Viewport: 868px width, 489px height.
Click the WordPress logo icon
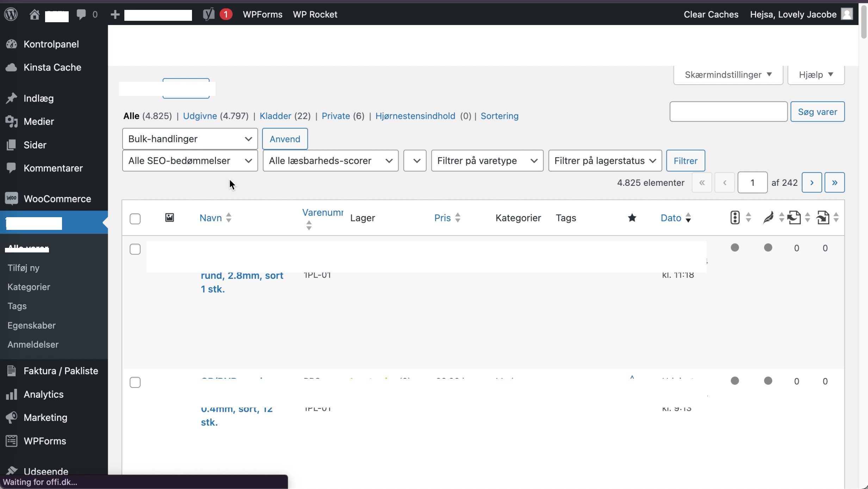[11, 14]
